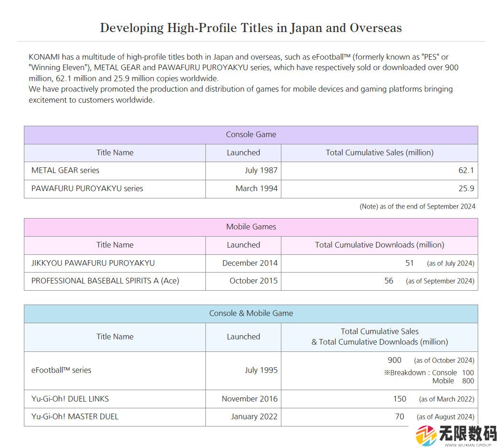Click the 25.9 value in the PAWAFURU PUROYAKYU row
The width and height of the screenshot is (504, 448).
tap(466, 188)
